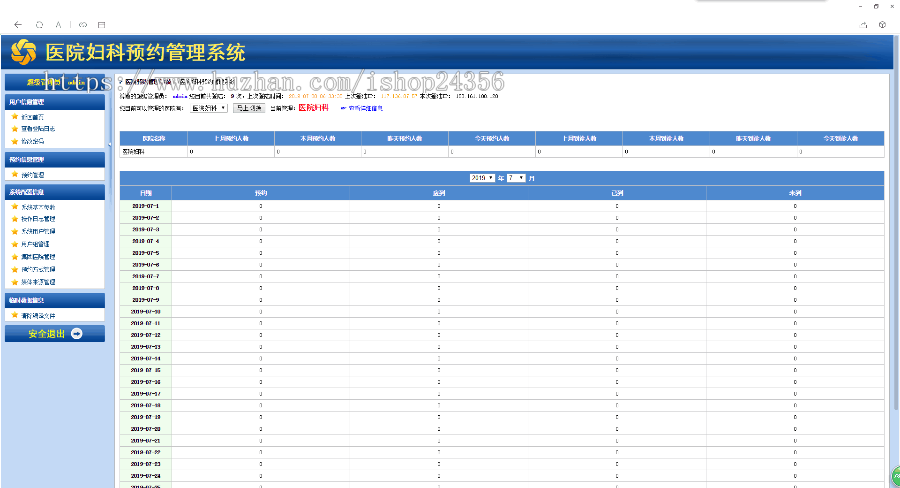Click the 预约信息管理 section header
Image resolution: width=900 pixels, height=488 pixels.
tap(55, 160)
